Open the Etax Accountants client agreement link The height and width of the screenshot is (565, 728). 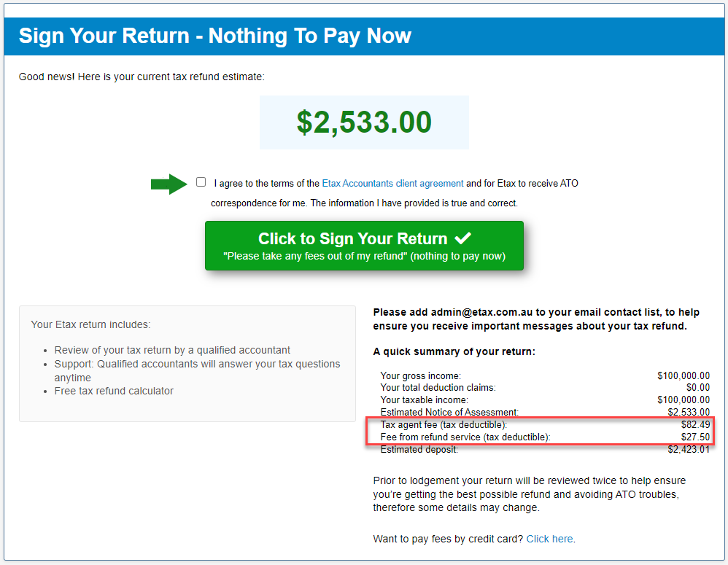[392, 183]
